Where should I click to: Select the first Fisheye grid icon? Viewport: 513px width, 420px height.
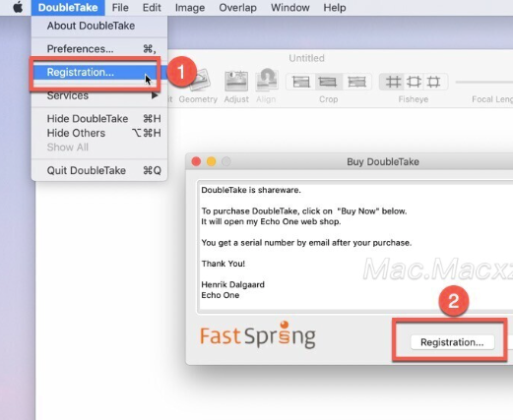tap(393, 82)
